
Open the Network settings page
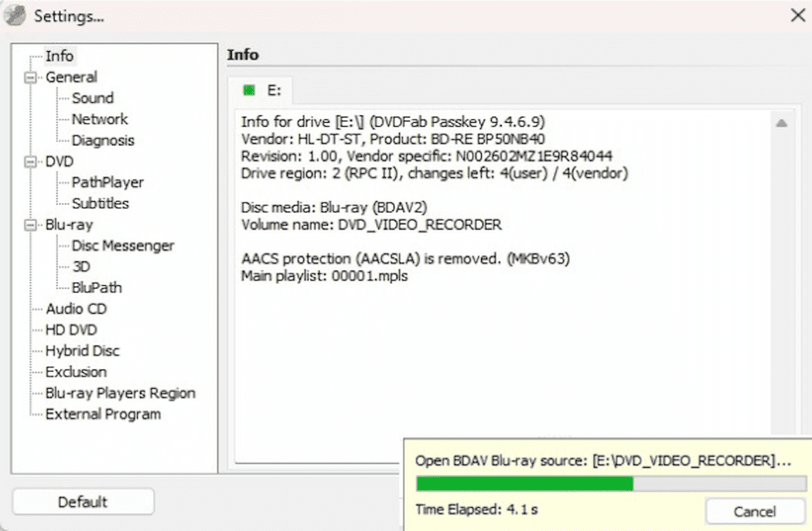(100, 119)
